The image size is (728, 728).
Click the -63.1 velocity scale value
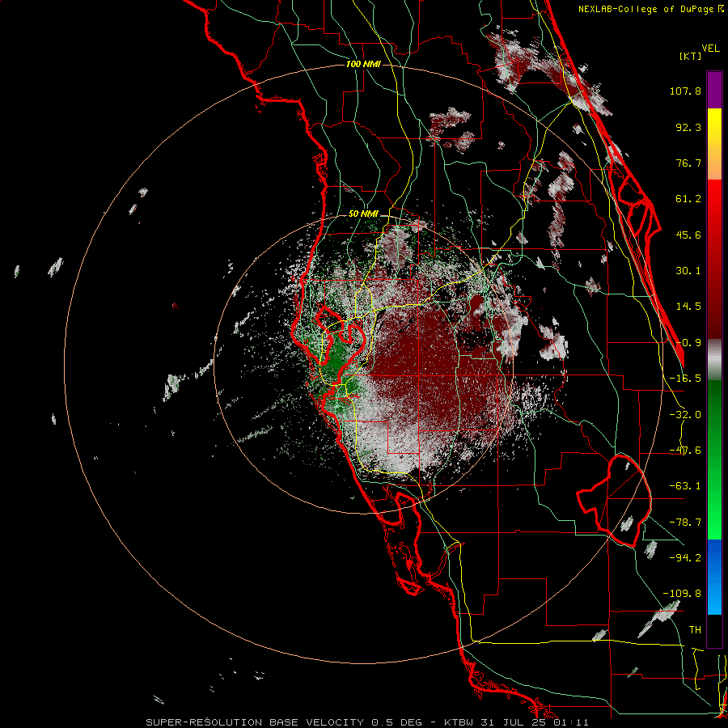[x=685, y=486]
